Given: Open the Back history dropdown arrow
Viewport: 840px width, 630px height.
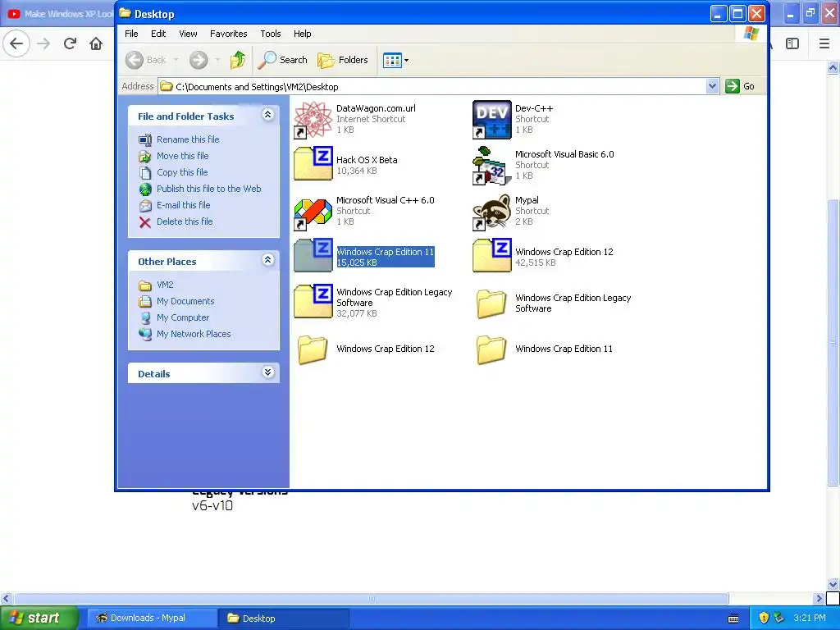Looking at the screenshot, I should point(176,60).
